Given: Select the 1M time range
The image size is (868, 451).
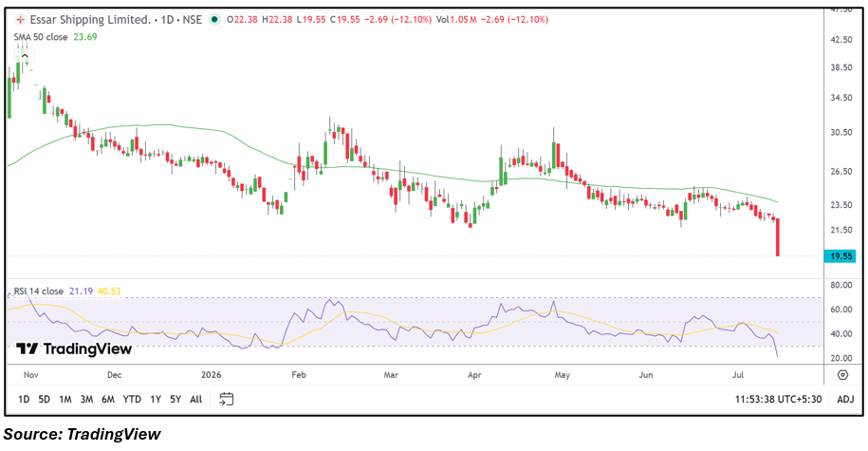Looking at the screenshot, I should point(65,399).
